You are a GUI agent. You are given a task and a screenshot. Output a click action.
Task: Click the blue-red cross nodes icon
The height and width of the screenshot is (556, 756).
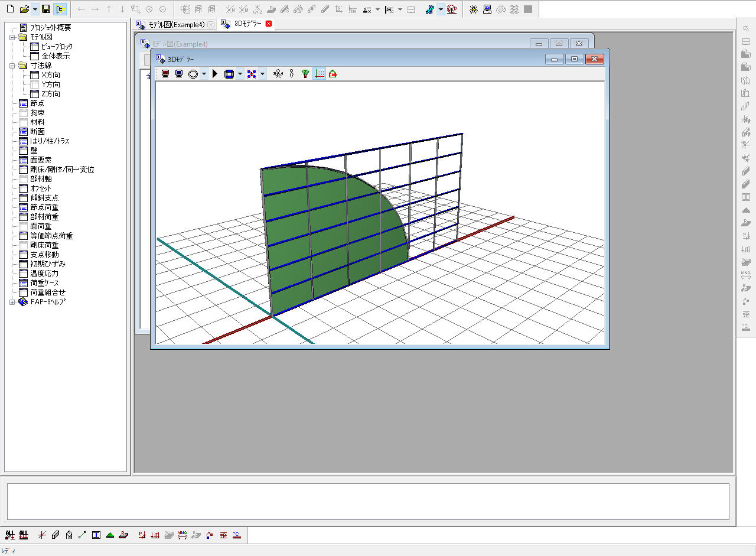[252, 74]
